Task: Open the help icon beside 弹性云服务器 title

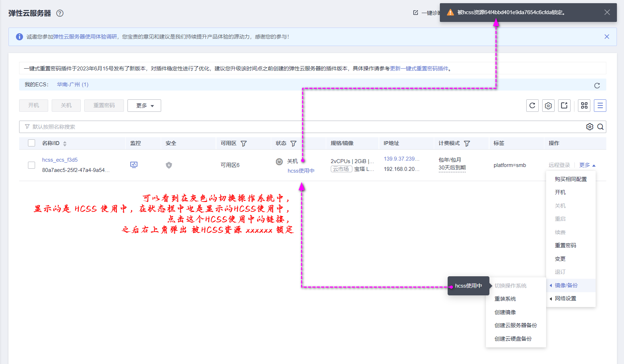Action: click(x=60, y=13)
